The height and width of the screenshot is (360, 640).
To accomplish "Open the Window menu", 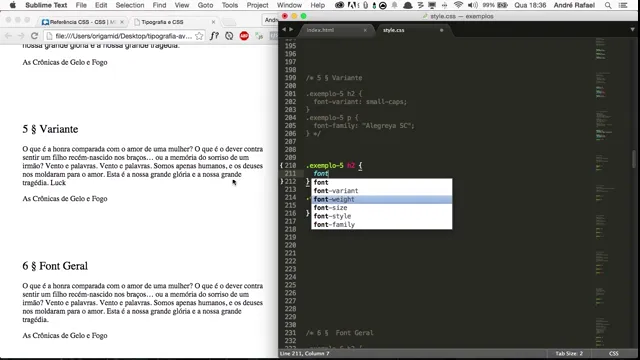I will pos(289,5).
